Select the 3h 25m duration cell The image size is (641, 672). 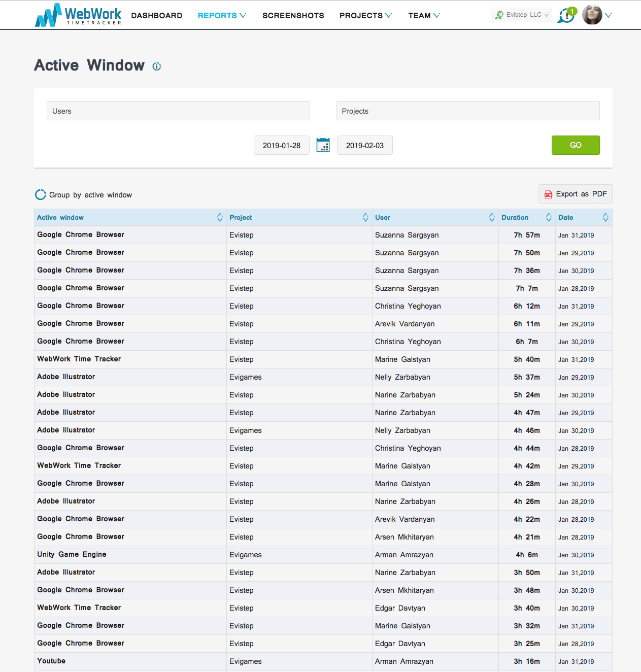527,644
